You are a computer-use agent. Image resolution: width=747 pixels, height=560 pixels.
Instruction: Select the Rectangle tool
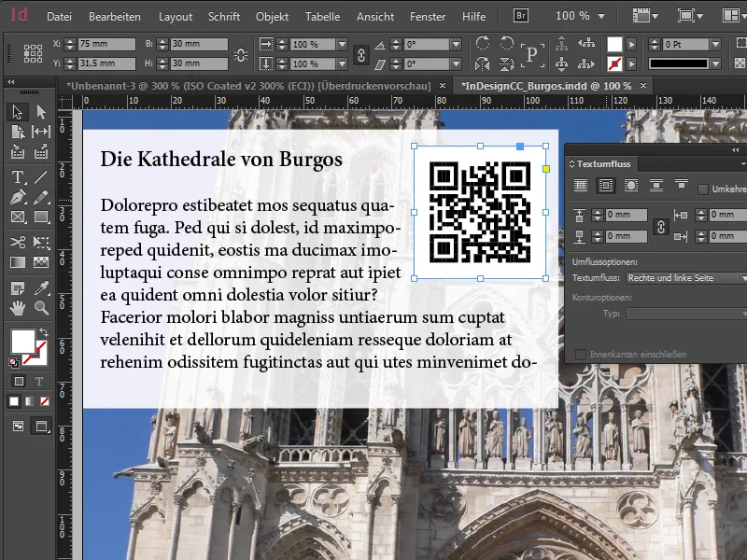(41, 217)
